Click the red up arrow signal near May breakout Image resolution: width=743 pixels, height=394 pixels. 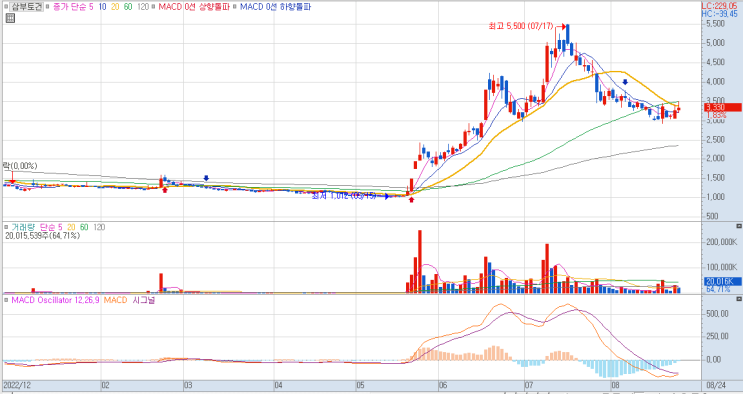click(x=411, y=200)
